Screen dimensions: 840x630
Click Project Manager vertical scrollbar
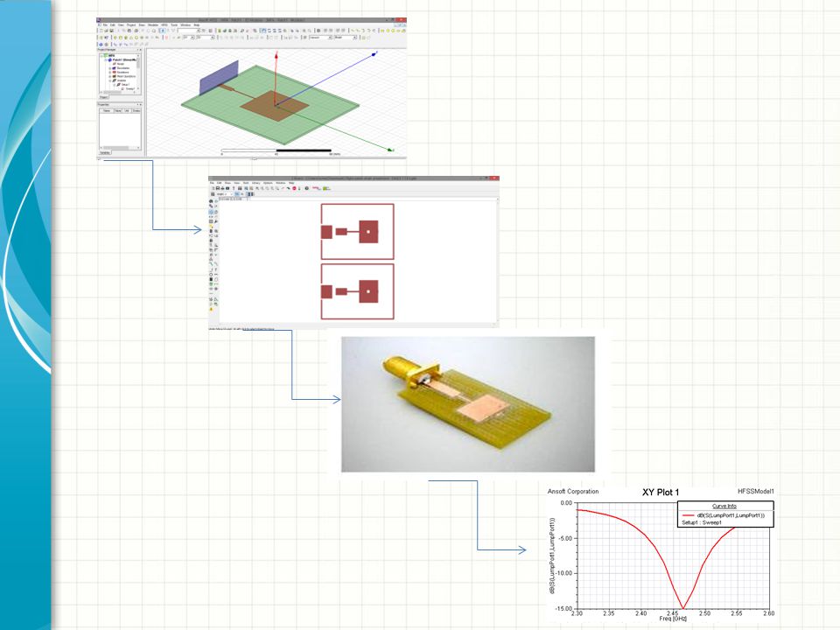click(x=139, y=73)
